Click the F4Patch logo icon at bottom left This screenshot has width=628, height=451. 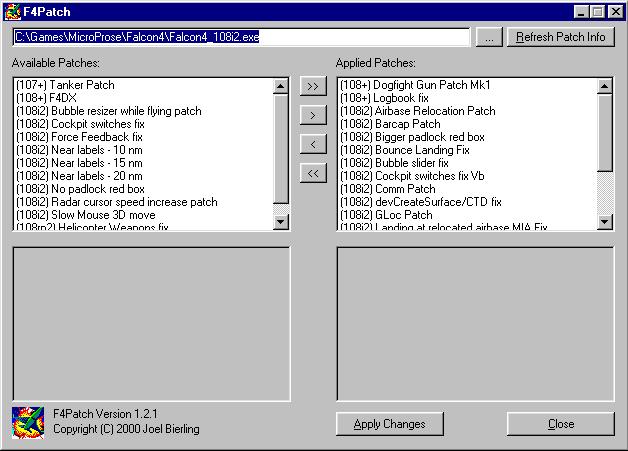coord(28,423)
